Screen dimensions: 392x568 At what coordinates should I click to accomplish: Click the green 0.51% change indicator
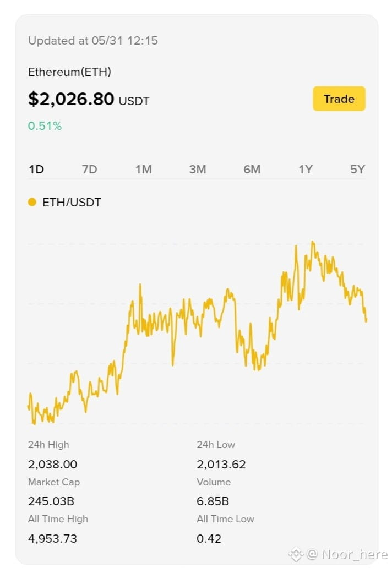point(45,125)
